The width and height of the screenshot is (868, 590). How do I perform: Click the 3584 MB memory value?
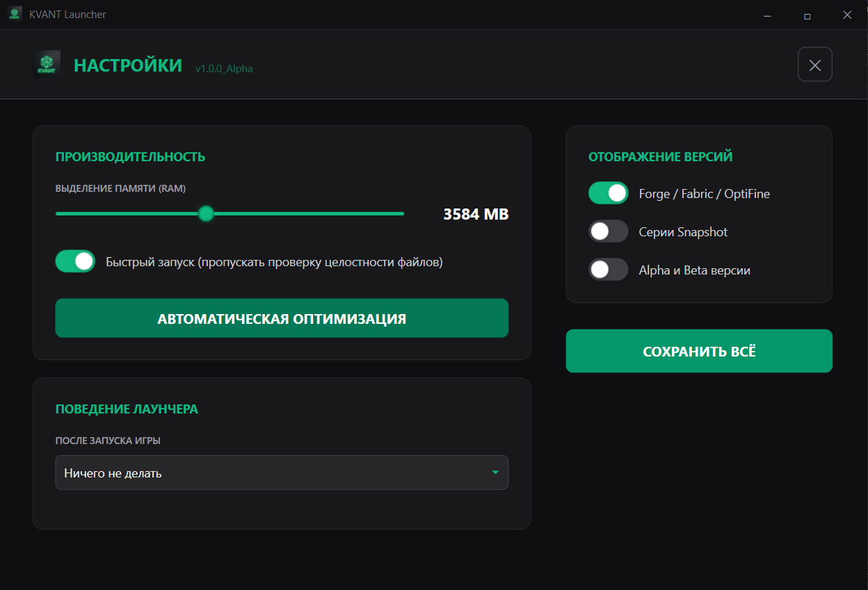pos(476,214)
